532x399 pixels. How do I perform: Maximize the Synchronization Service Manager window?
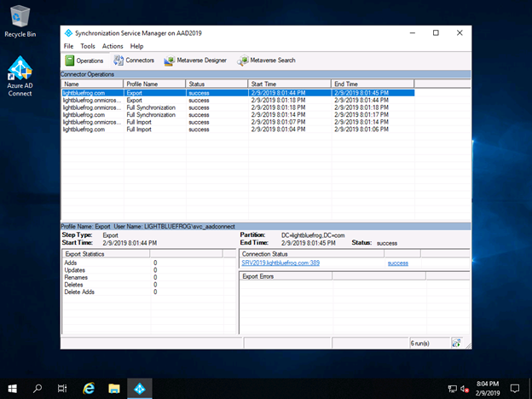(436, 33)
